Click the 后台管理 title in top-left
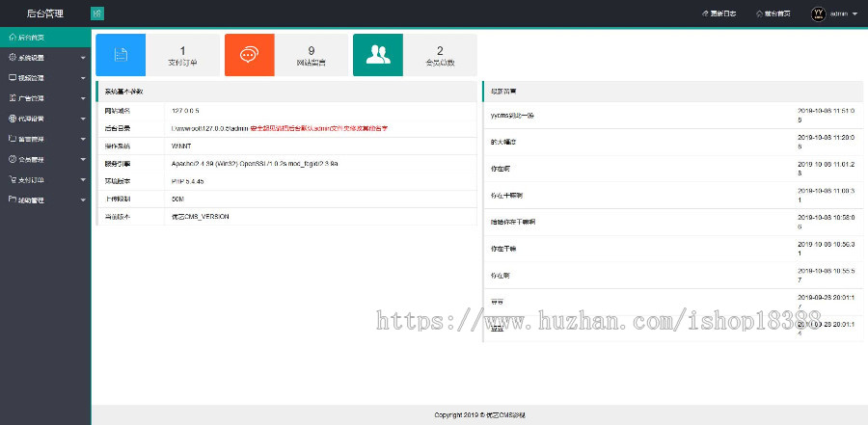The width and height of the screenshot is (868, 425). pyautogui.click(x=45, y=13)
